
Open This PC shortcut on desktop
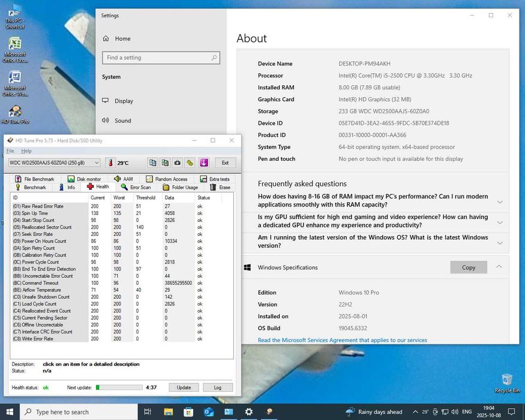pyautogui.click(x=14, y=17)
